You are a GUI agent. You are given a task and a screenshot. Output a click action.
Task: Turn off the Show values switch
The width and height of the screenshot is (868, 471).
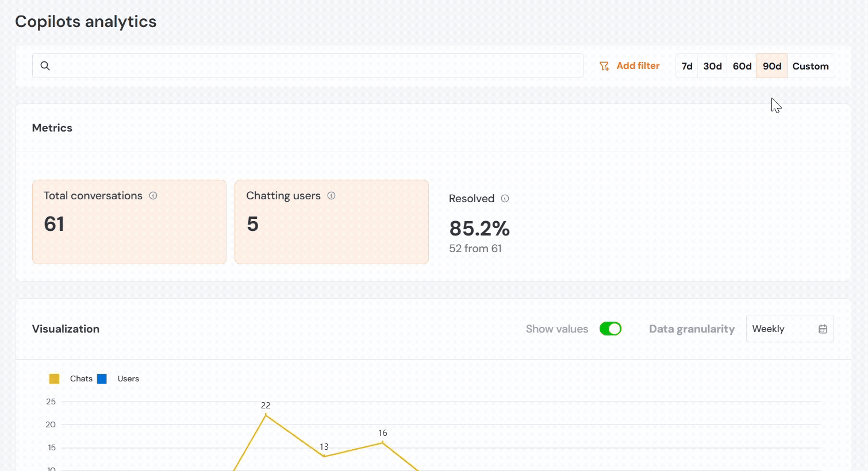pyautogui.click(x=610, y=329)
